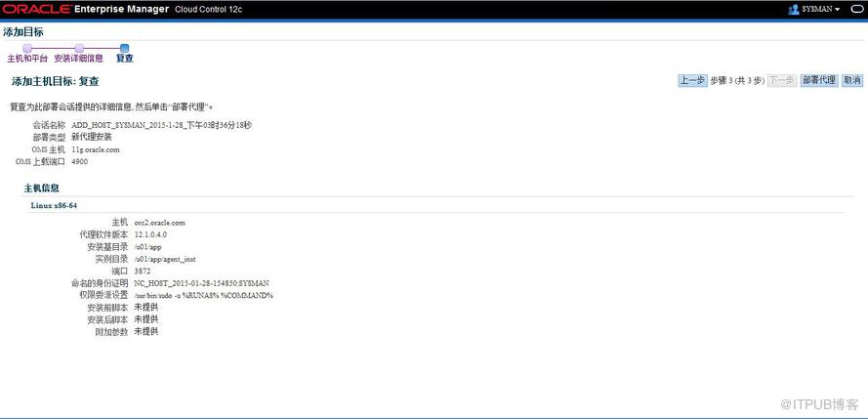The image size is (868, 419).
Task: Click the SYSMAN user icon
Action: (793, 10)
